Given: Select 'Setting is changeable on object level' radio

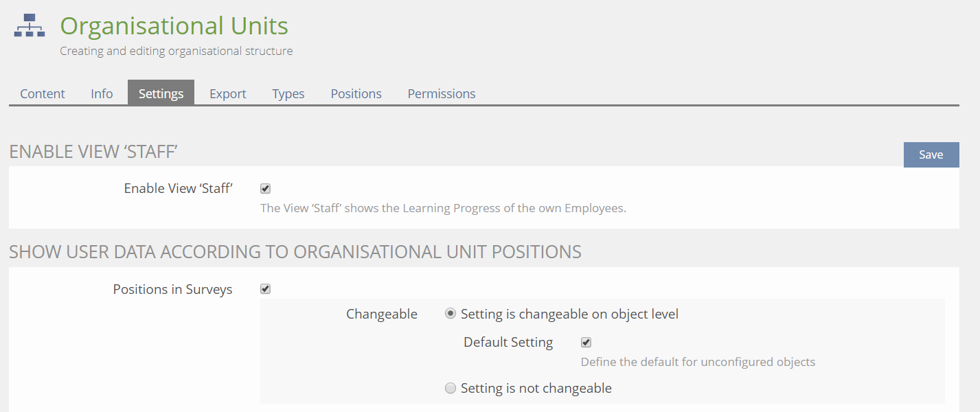Looking at the screenshot, I should (x=451, y=314).
